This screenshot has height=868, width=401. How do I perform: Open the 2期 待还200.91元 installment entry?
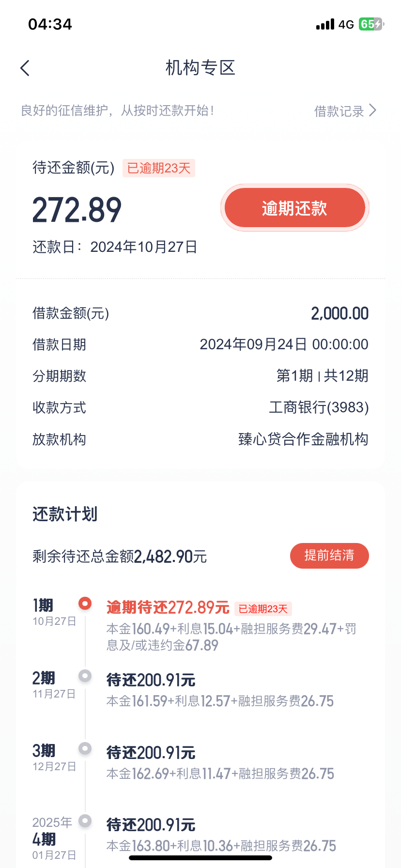point(151,681)
